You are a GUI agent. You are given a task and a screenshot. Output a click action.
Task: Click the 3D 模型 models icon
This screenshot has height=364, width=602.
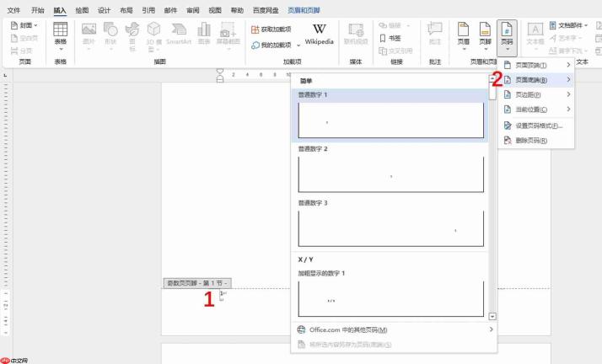[x=153, y=29]
